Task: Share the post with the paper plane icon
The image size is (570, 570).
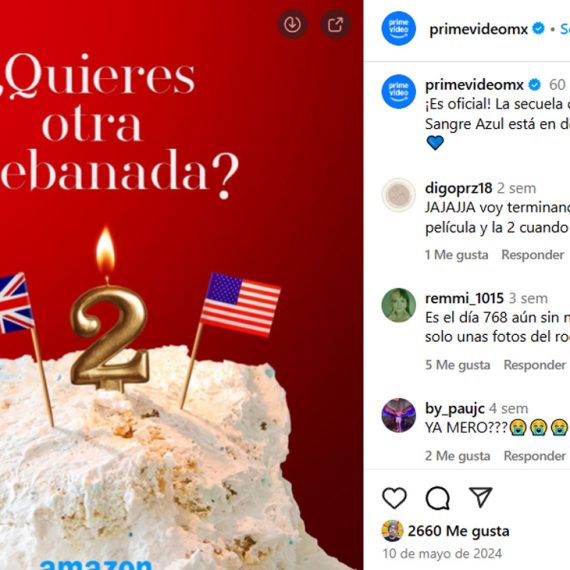Action: click(x=481, y=497)
